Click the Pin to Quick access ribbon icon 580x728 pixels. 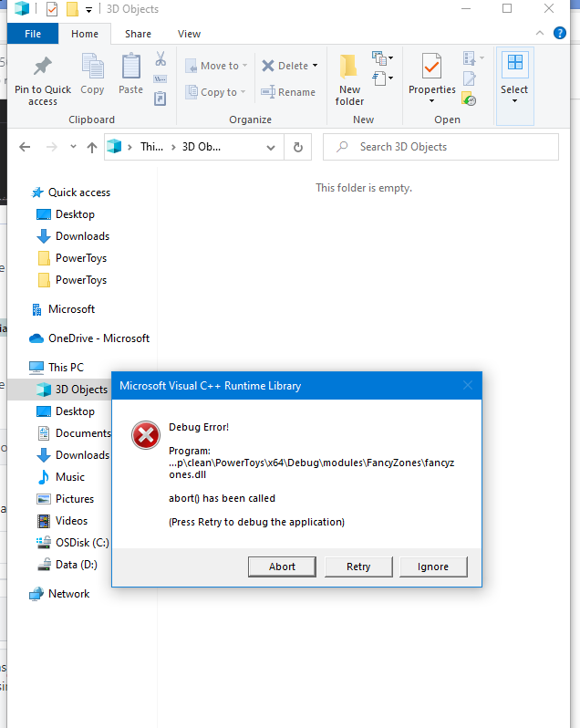pos(43,67)
